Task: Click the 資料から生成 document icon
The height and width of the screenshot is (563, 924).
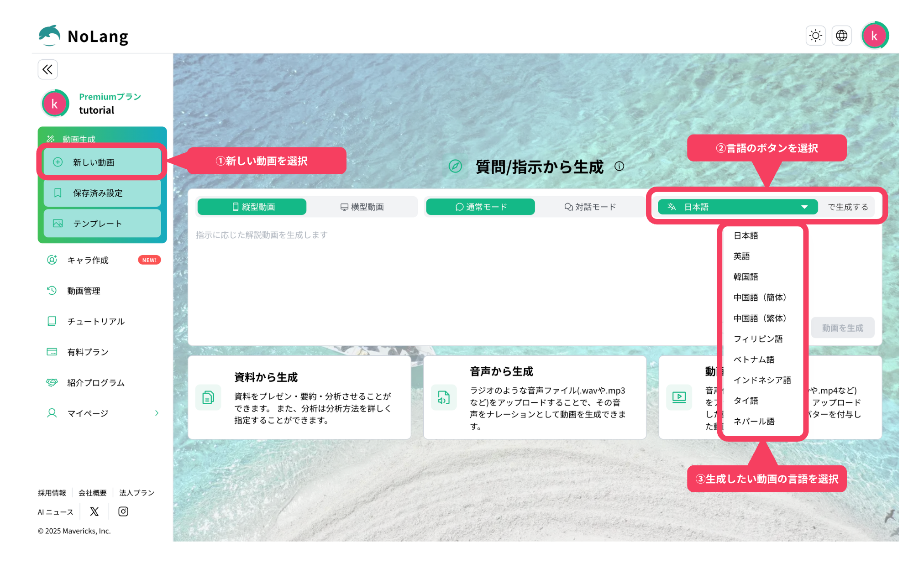Action: pos(208,397)
